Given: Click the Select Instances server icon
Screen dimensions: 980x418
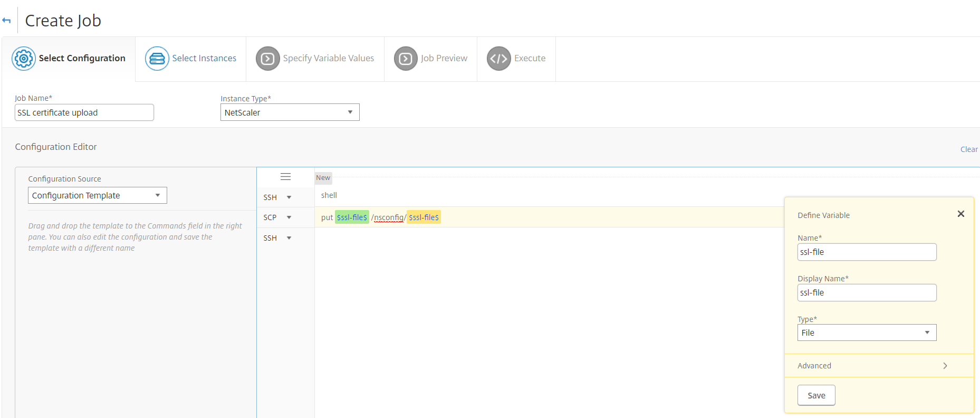Looking at the screenshot, I should point(157,59).
